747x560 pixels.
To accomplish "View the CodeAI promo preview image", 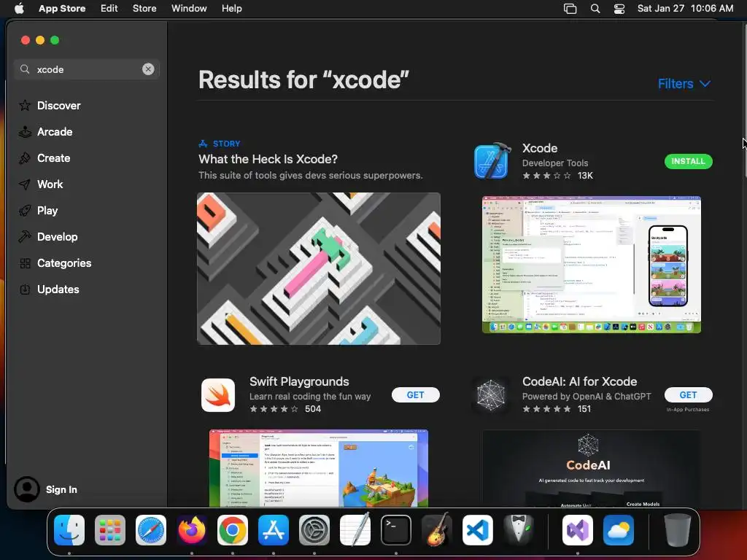I will [591, 468].
